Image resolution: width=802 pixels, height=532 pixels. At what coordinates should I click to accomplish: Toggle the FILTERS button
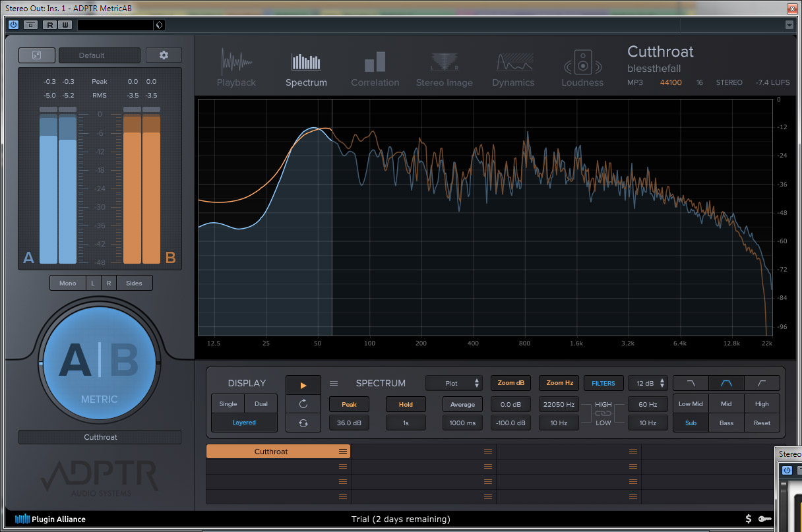tap(603, 383)
